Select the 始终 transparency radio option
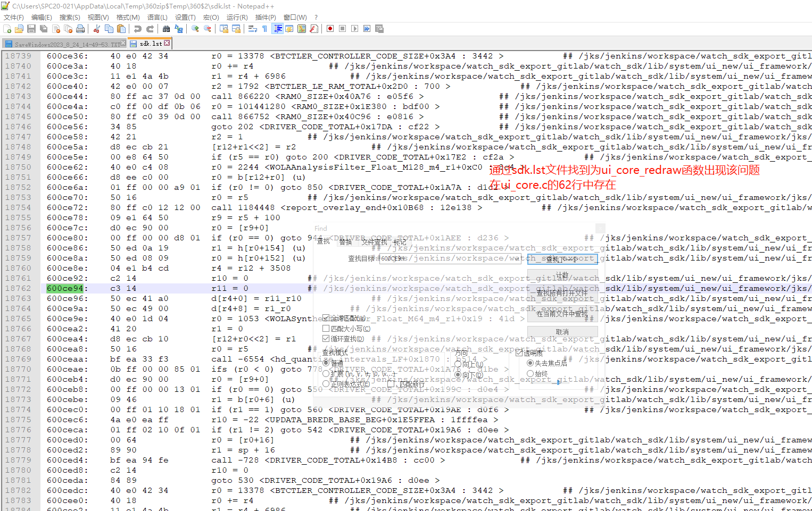The height and width of the screenshot is (511, 812). tap(530, 374)
